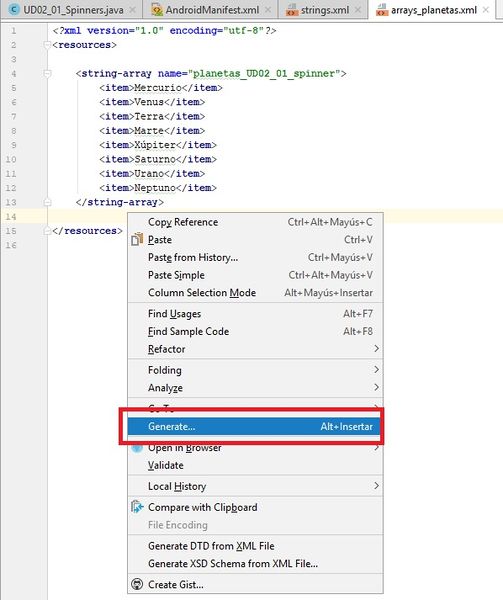Click the arrays_planetas.xml file icon
This screenshot has height=600, width=503.
(382, 10)
